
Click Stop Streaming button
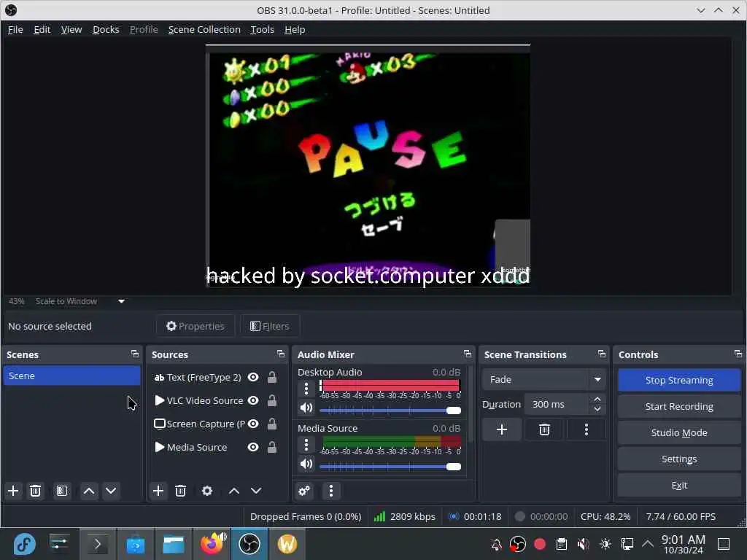(x=679, y=380)
